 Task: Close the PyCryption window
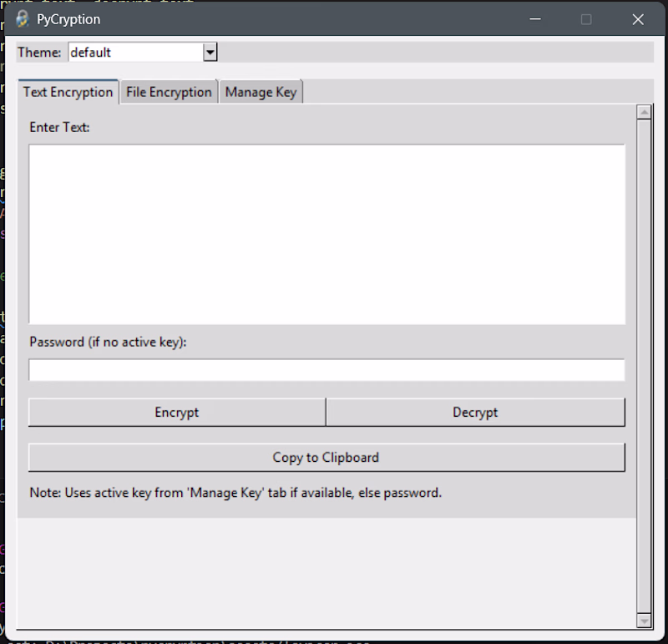coord(638,19)
